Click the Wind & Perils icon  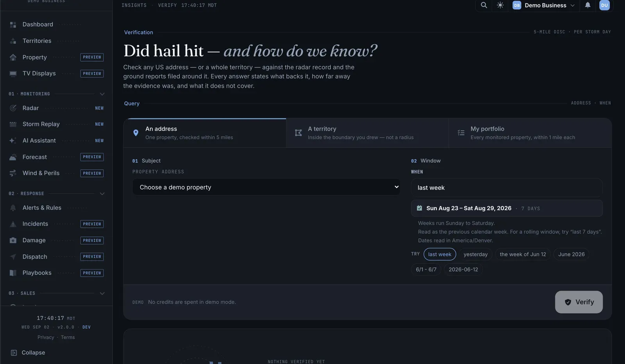tap(13, 173)
